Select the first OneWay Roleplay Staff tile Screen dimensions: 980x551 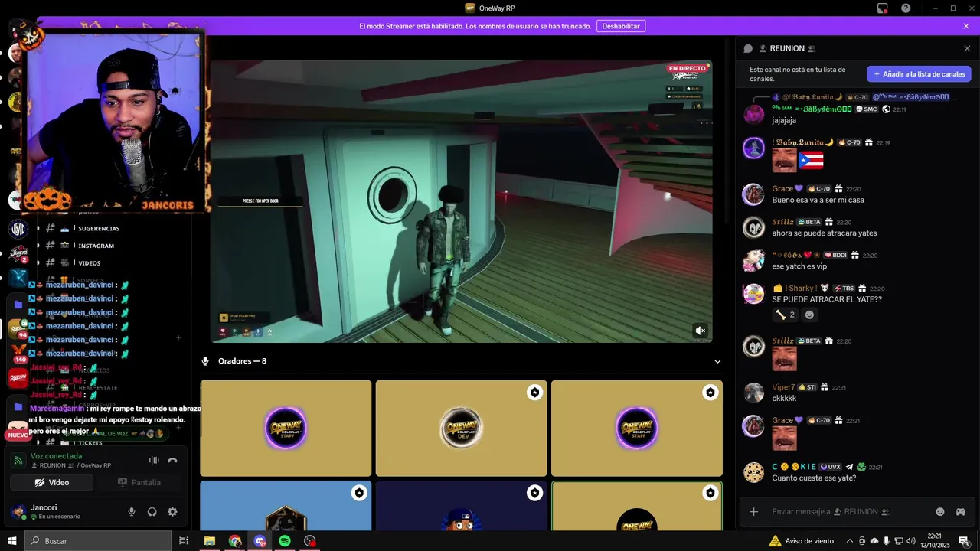pos(286,429)
